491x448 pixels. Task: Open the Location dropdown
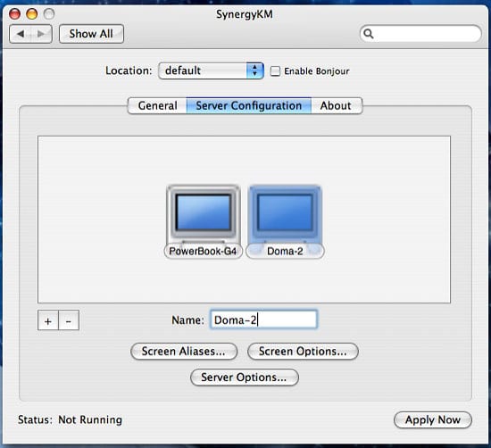pyautogui.click(x=211, y=71)
